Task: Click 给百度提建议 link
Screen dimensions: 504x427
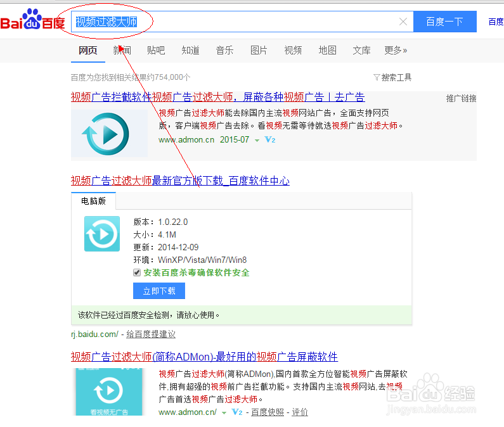Action: [x=151, y=334]
